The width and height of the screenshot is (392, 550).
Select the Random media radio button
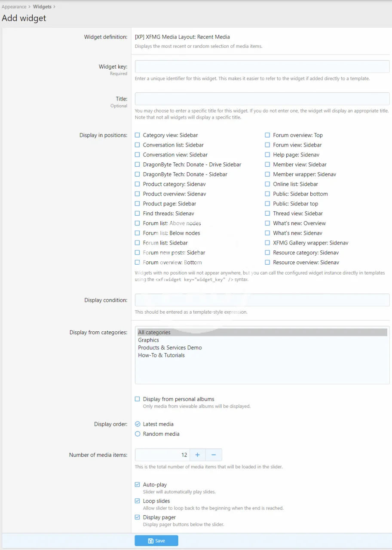click(138, 434)
